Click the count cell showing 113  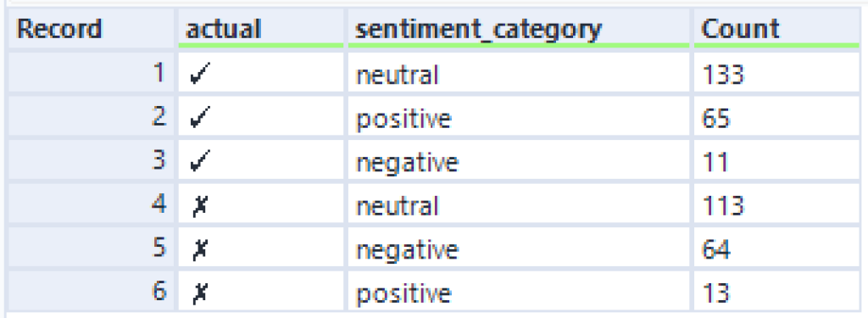[x=776, y=204]
